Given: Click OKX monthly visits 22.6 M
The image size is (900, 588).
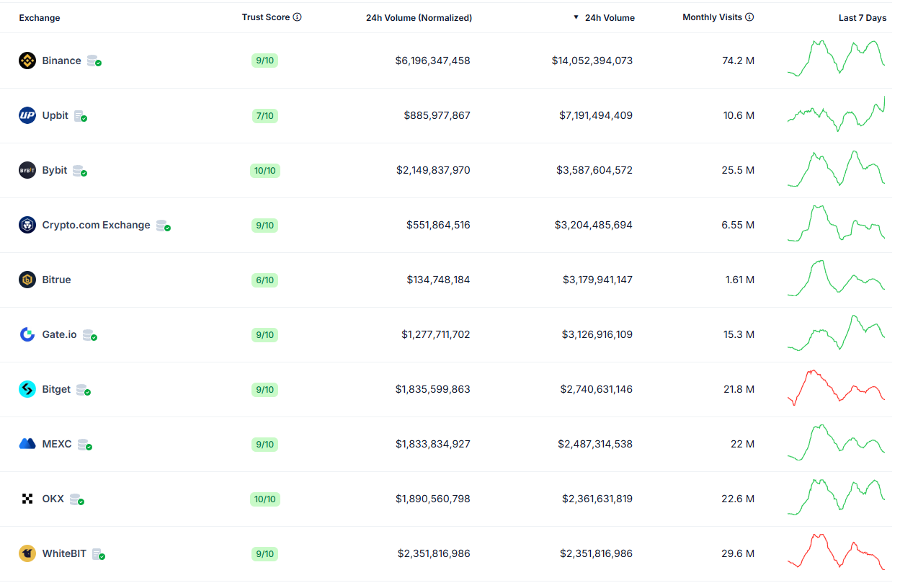Looking at the screenshot, I should tap(739, 499).
